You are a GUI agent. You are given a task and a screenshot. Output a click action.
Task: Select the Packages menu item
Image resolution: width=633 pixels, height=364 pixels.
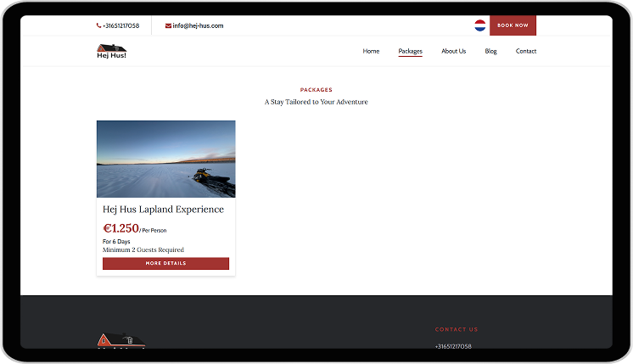[410, 51]
